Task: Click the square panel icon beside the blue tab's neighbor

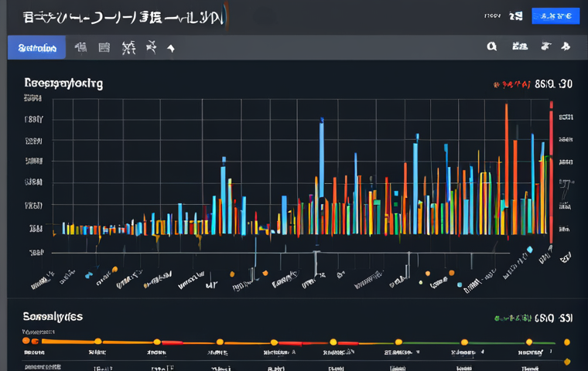Action: [104, 48]
